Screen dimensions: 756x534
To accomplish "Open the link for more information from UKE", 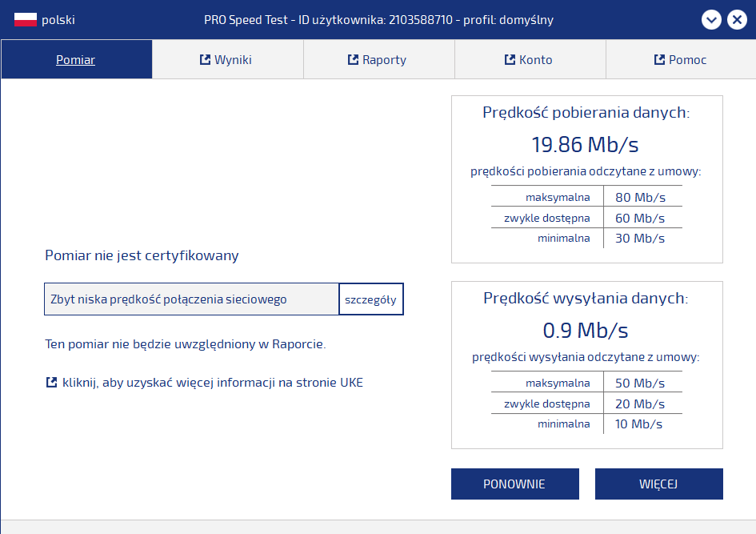I will point(212,383).
